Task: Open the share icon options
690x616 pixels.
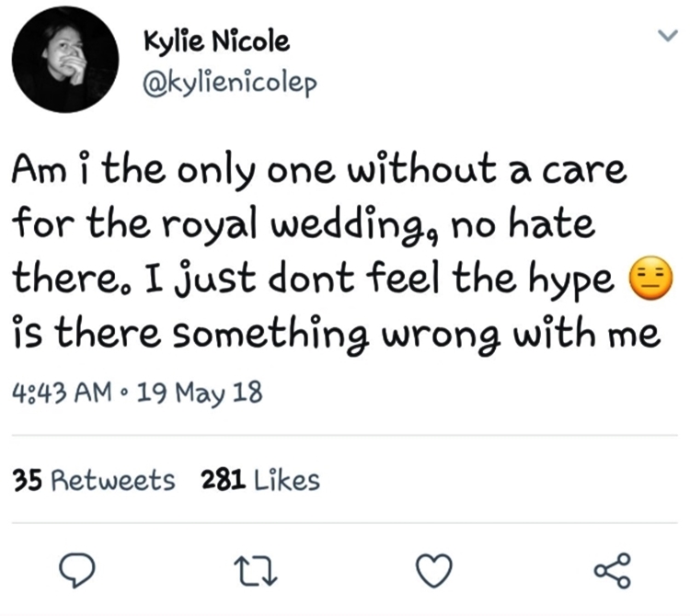Action: [612, 571]
